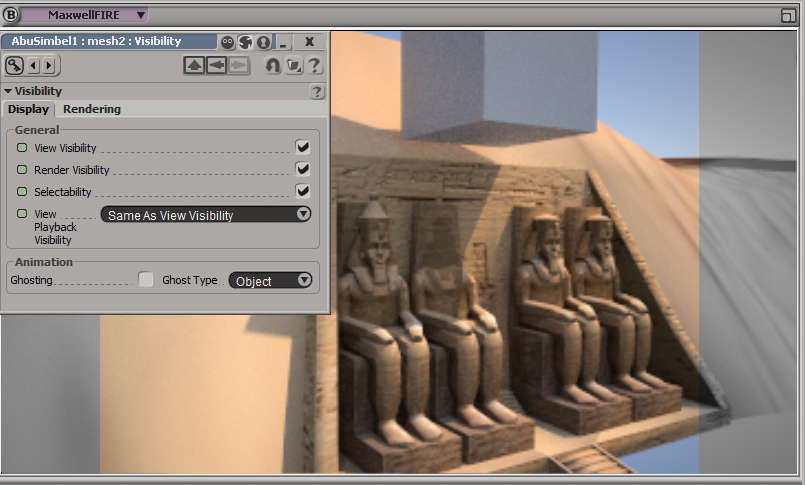Click the up arrow navigation button

pyautogui.click(x=194, y=65)
